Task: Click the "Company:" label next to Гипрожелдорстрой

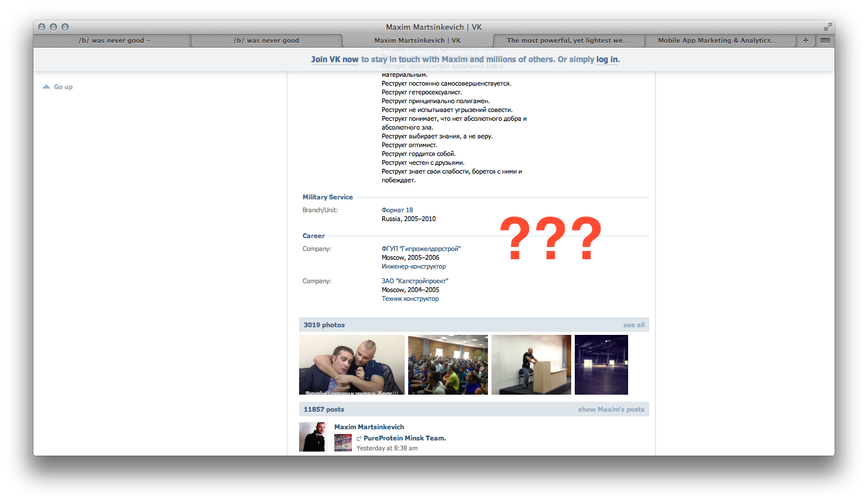Action: (317, 249)
